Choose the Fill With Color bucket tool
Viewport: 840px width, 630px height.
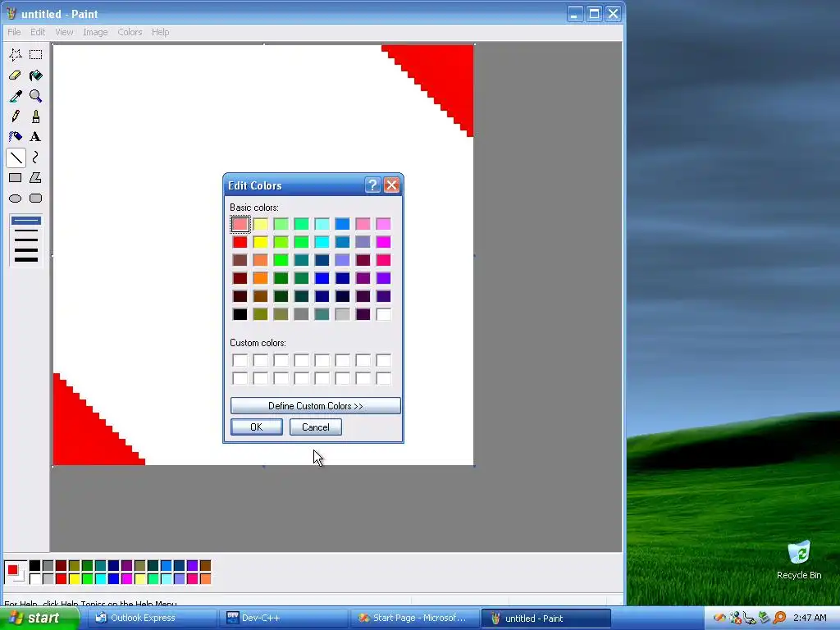point(36,75)
